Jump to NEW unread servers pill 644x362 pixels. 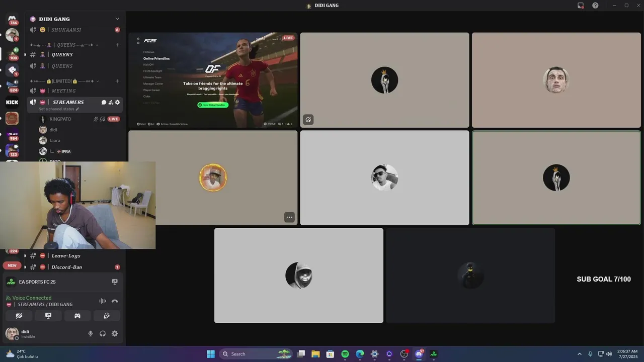(12, 265)
